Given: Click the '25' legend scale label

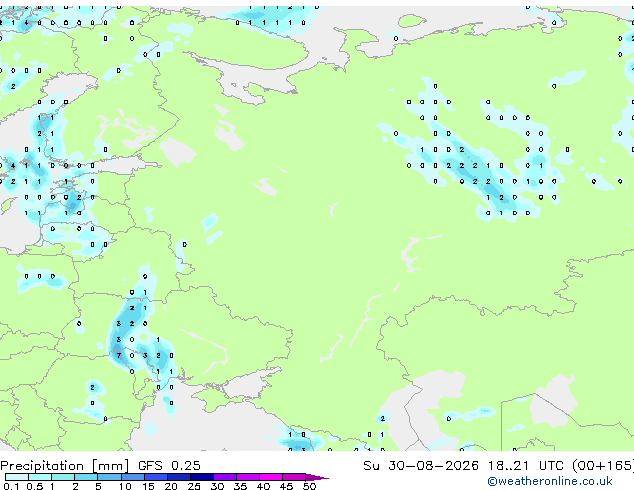Looking at the screenshot, I should (x=194, y=486).
